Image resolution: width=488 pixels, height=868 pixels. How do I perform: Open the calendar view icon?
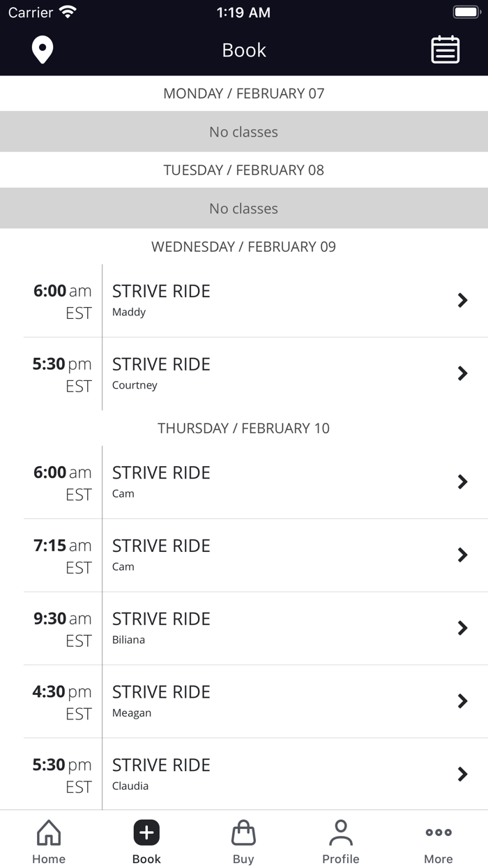click(445, 50)
